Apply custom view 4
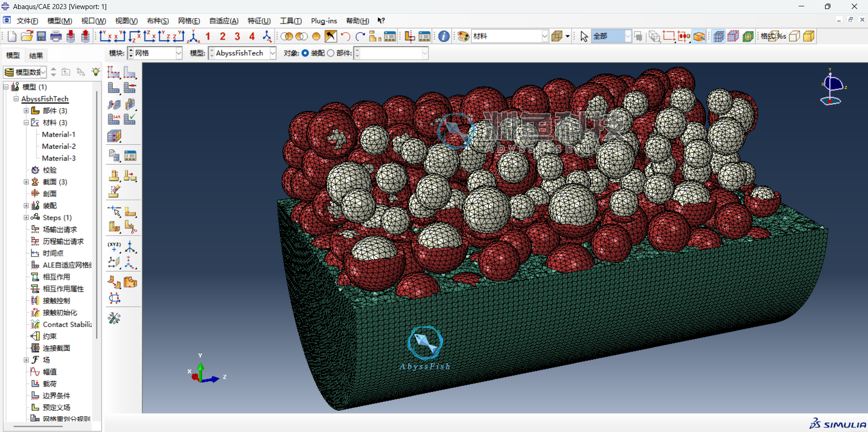 coord(252,36)
